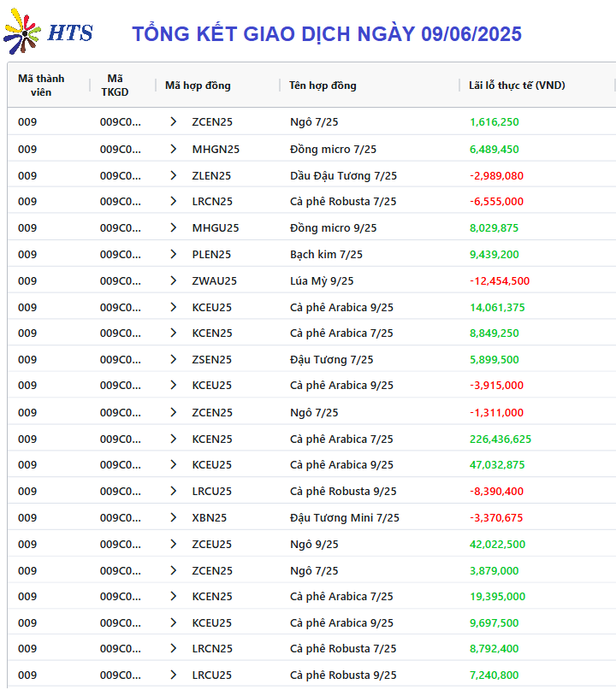This screenshot has width=616, height=690.
Task: Click the contract name Đậu Tương Mini 7/25
Action: click(344, 517)
